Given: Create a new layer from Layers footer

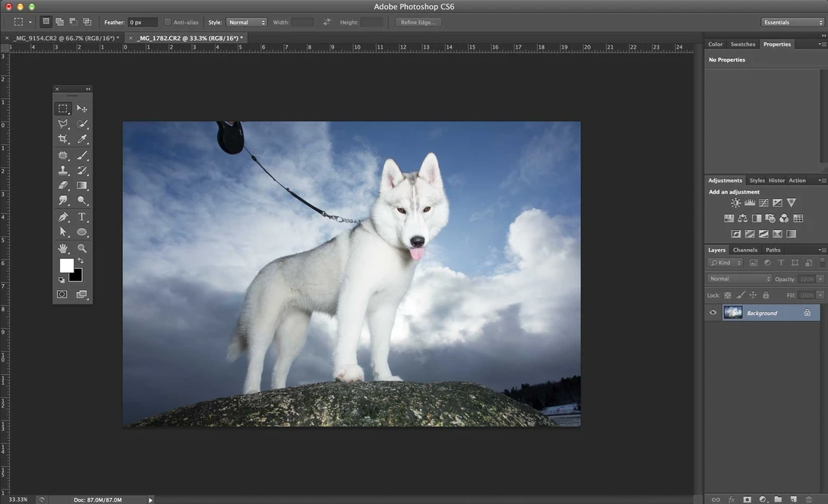Looking at the screenshot, I should pyautogui.click(x=793, y=499).
